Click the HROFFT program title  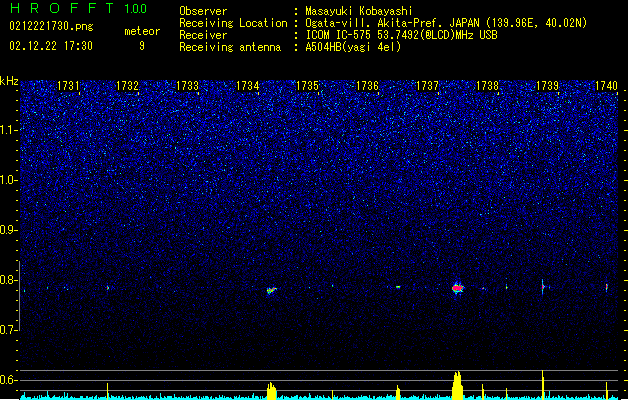(x=62, y=8)
